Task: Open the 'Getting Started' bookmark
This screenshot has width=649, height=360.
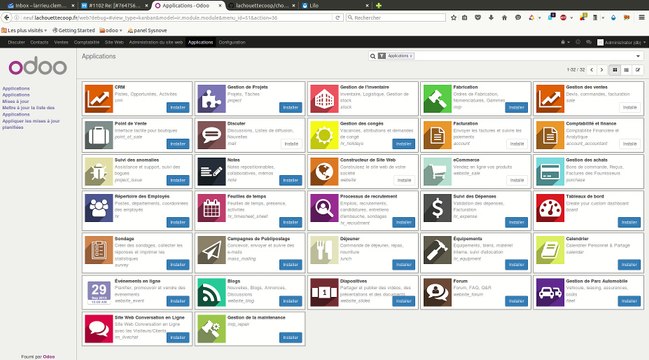Action: click(74, 30)
